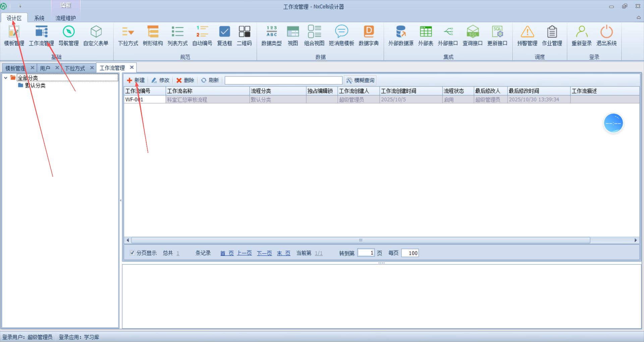Image resolution: width=644 pixels, height=342 pixels.
Task: Go to 下一页 page link
Action: [264, 253]
